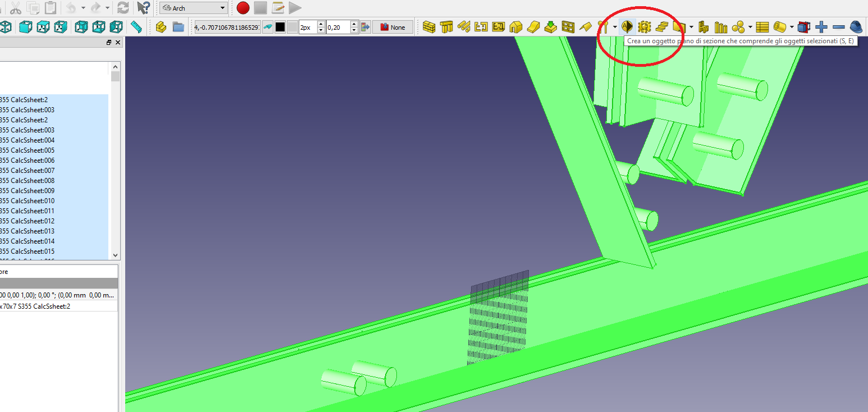The width and height of the screenshot is (868, 412).
Task: Set the right view cube
Action: [60, 26]
